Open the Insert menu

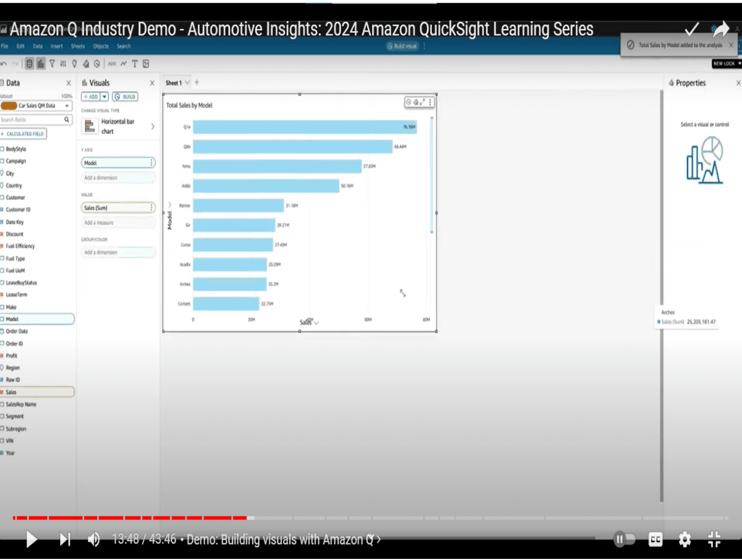click(x=56, y=46)
